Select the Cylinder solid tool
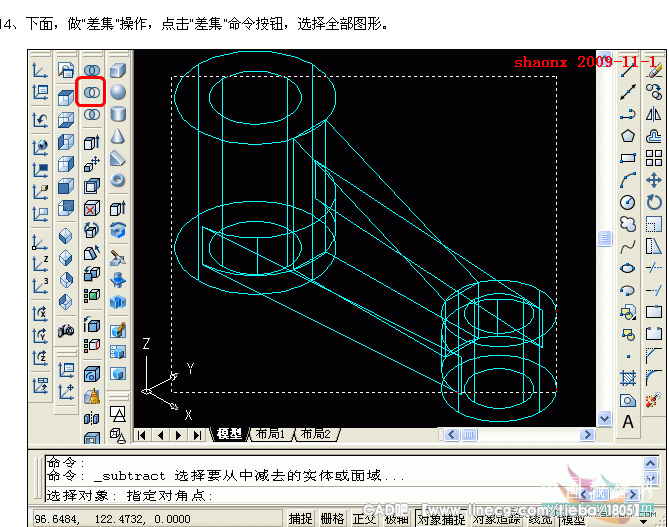The width and height of the screenshot is (669, 527). point(118,114)
